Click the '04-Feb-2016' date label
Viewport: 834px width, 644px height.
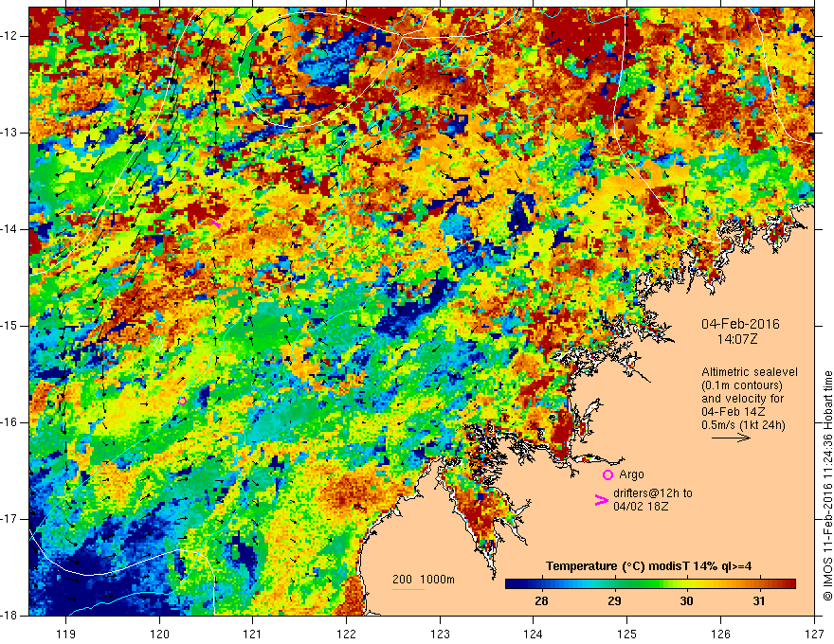click(740, 324)
